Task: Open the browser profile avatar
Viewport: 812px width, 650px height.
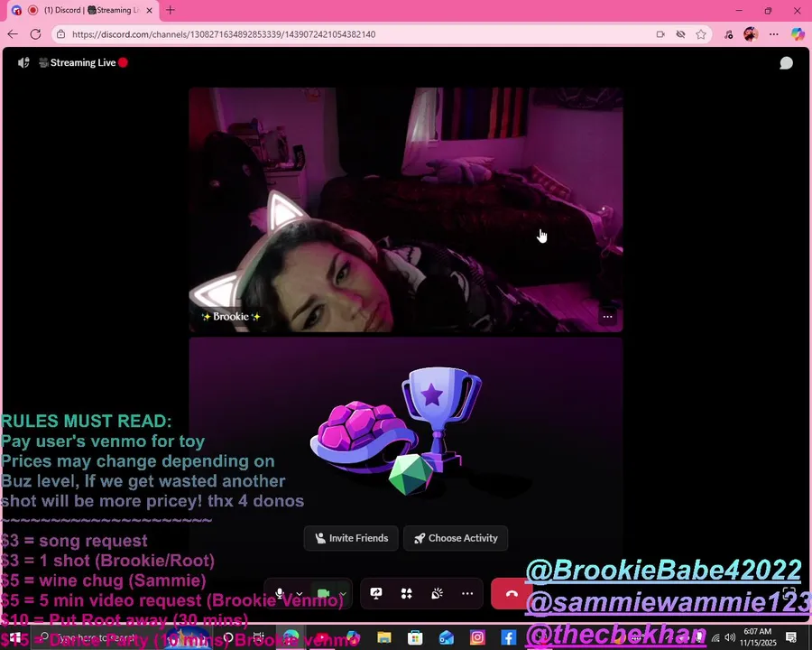Action: (x=751, y=34)
